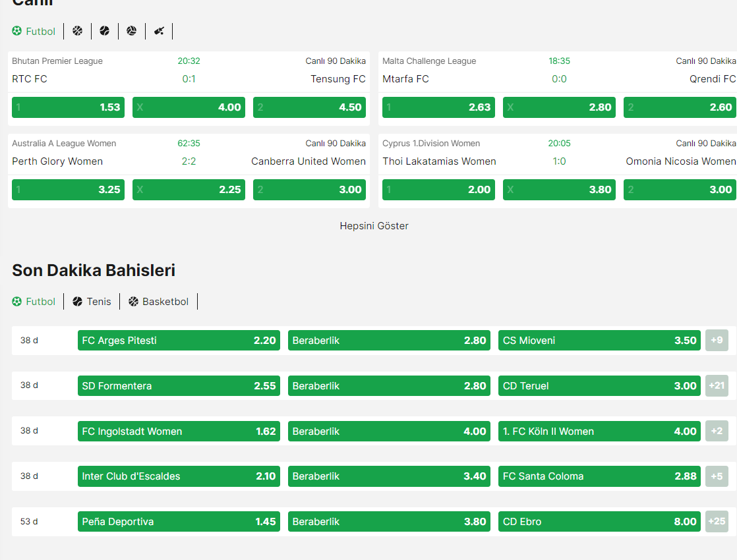Open Thoi Lakatamias Women match row
The image size is (737, 560).
(x=559, y=161)
